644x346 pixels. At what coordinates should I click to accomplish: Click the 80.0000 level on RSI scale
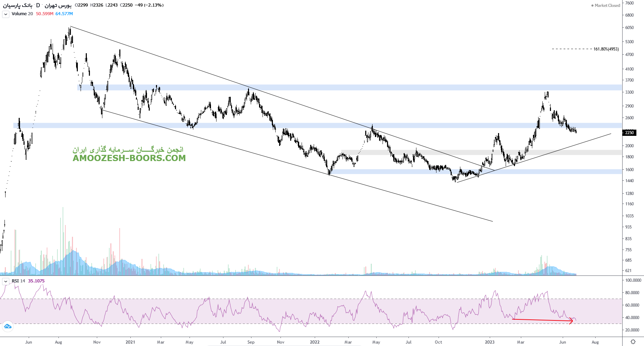(632, 293)
